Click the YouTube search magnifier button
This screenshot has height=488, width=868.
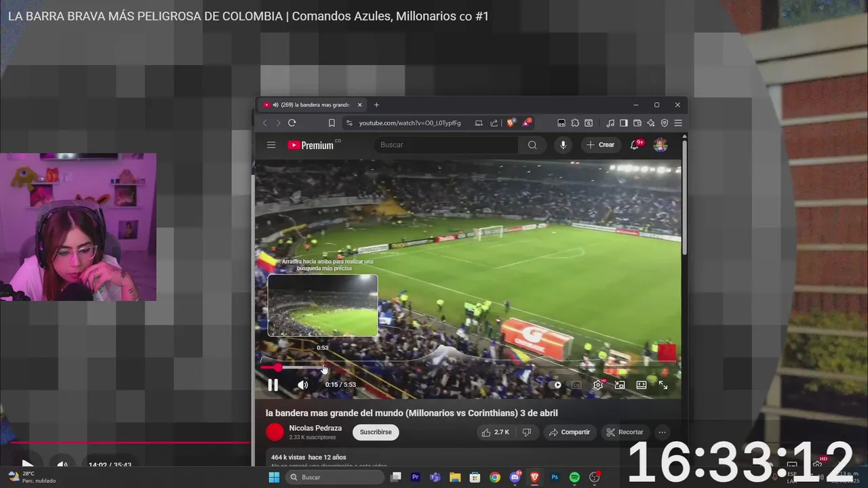tap(532, 144)
